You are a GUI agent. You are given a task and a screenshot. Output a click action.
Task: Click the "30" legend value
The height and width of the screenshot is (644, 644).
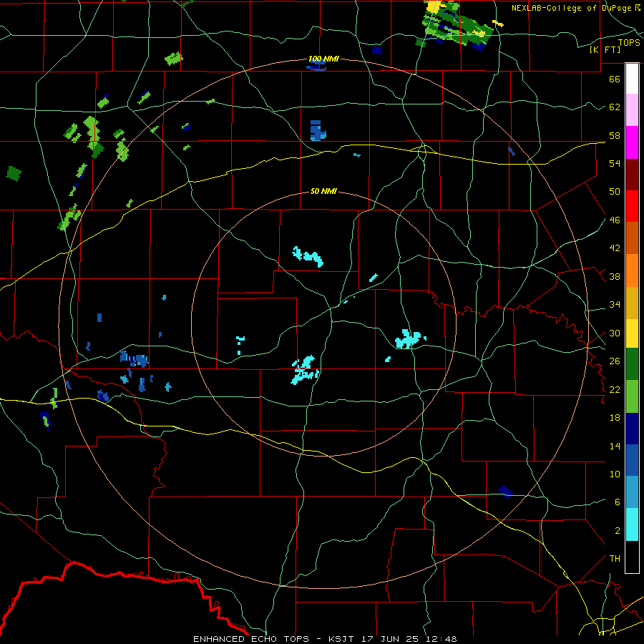pyautogui.click(x=615, y=333)
